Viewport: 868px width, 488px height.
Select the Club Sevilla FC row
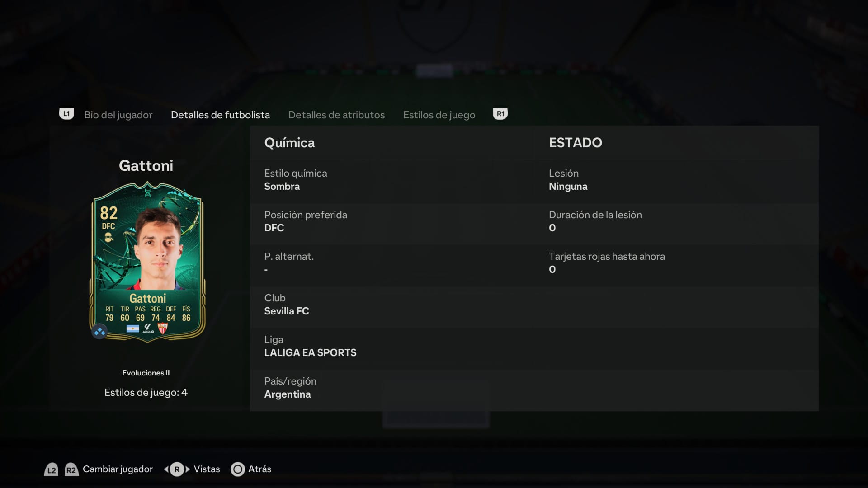point(392,305)
